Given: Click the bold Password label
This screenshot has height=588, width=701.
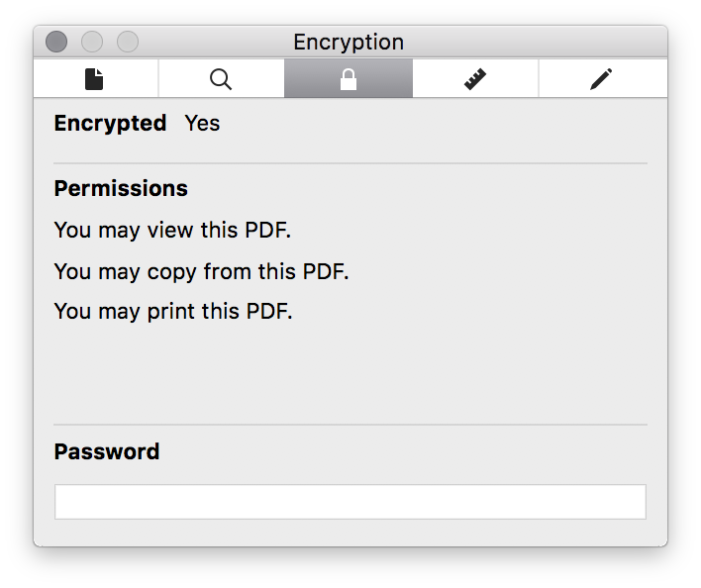Looking at the screenshot, I should point(107,451).
